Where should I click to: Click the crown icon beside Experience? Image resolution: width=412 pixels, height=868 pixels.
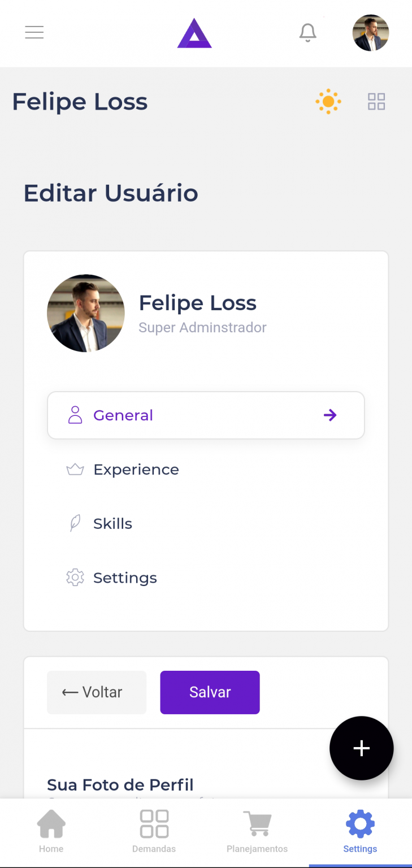75,470
